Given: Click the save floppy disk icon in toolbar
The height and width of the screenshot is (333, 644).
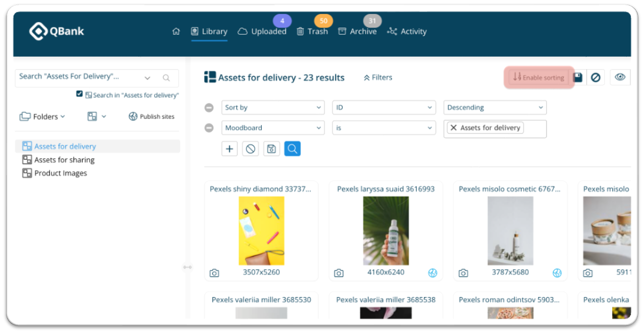Looking at the screenshot, I should pos(578,78).
